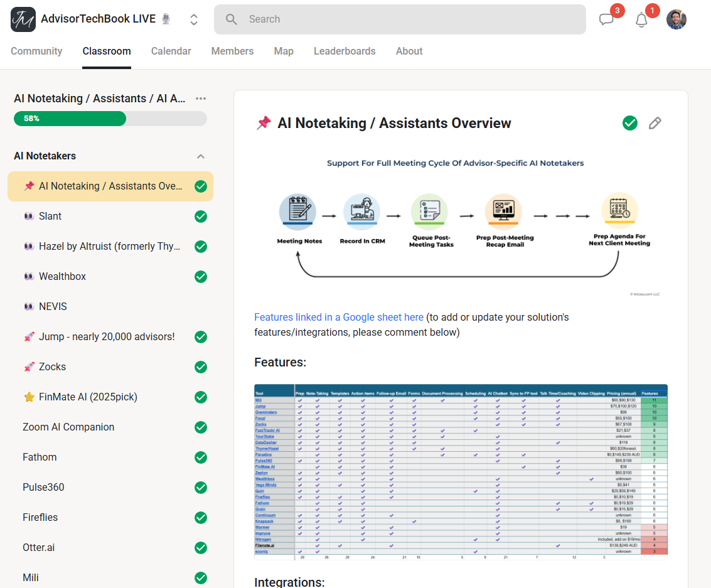Toggle completion check for Slant
This screenshot has width=711, height=588.
pos(201,216)
